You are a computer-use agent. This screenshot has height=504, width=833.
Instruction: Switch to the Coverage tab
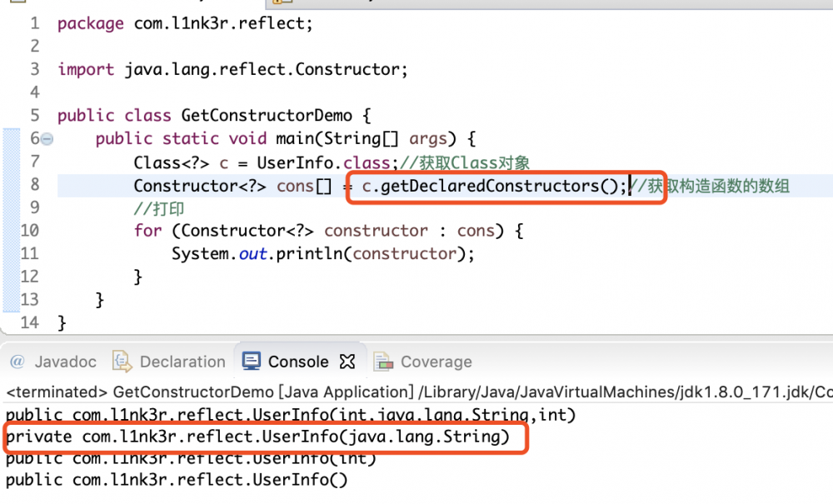[422, 361]
